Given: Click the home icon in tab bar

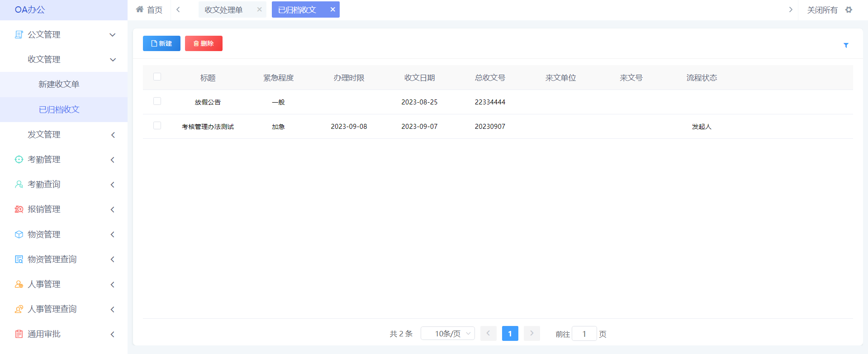Looking at the screenshot, I should [140, 9].
